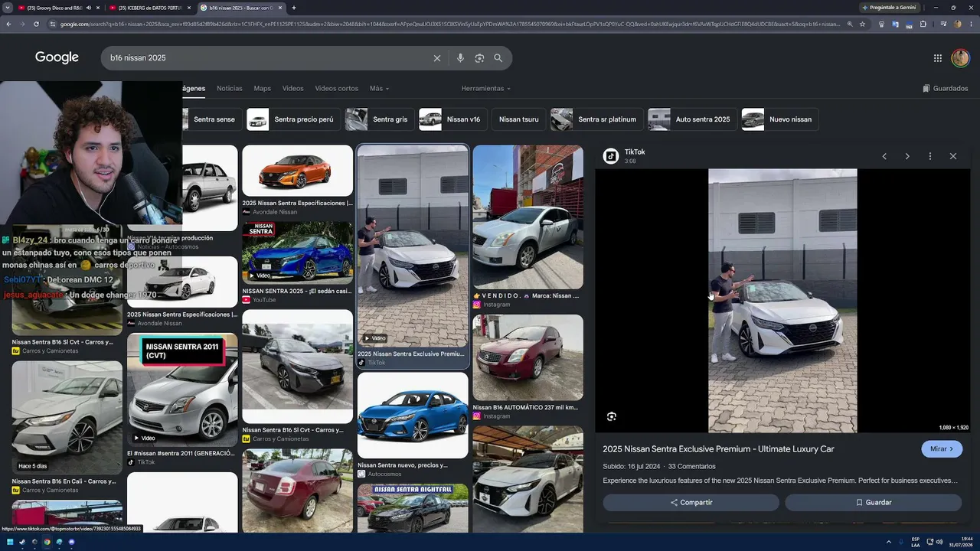Open the blue 'NISSAN SENTRA 2025' YouTube thumbnail
This screenshot has width=980, height=551.
(x=297, y=253)
